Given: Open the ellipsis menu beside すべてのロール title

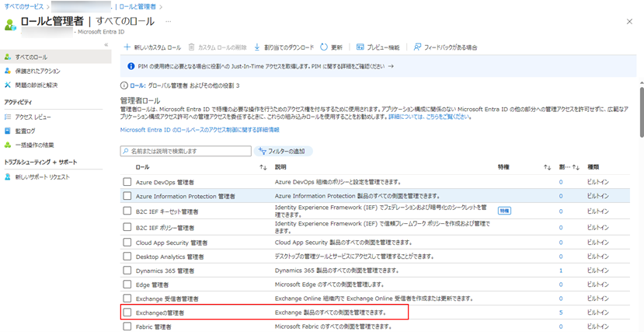Looking at the screenshot, I should pos(169,21).
